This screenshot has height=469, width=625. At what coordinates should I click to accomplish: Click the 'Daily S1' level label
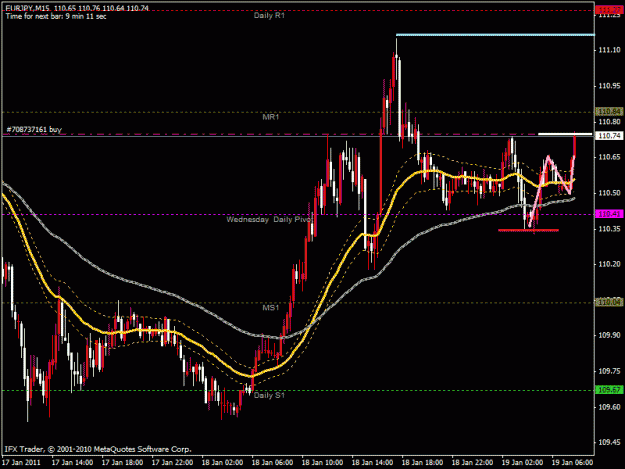click(269, 395)
